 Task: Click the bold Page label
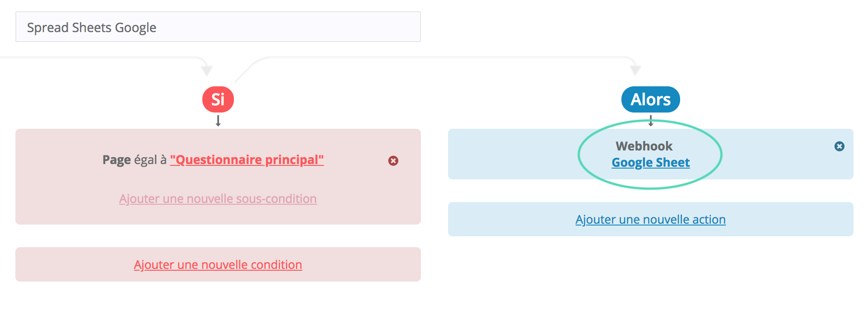coord(117,160)
